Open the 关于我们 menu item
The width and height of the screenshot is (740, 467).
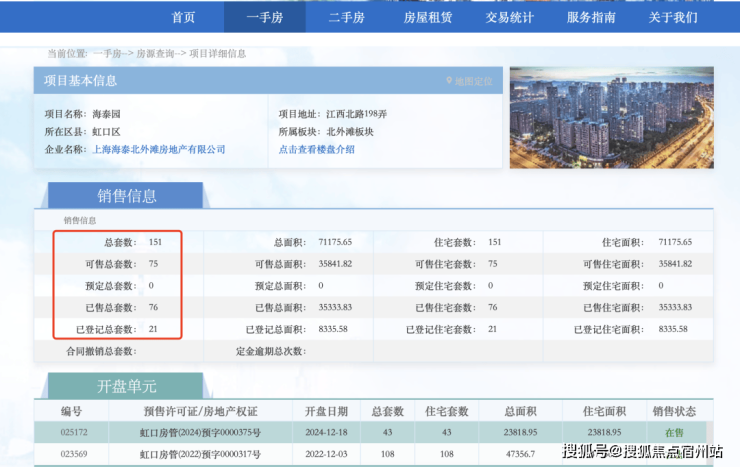tap(673, 17)
